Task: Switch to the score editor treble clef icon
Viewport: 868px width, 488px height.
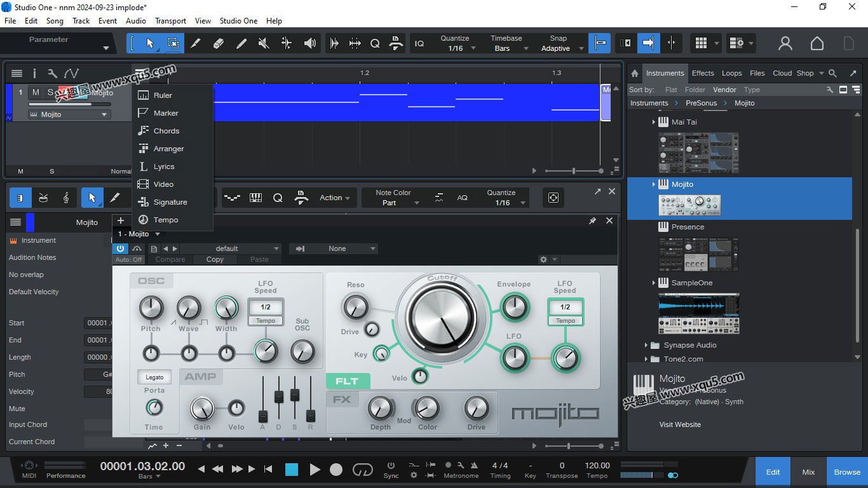Action: (x=66, y=198)
